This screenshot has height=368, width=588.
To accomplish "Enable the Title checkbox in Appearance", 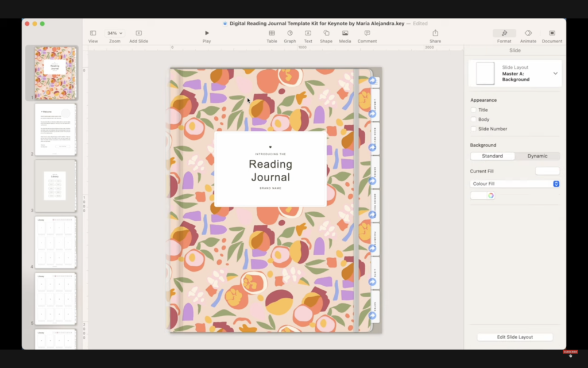I will pos(475,109).
